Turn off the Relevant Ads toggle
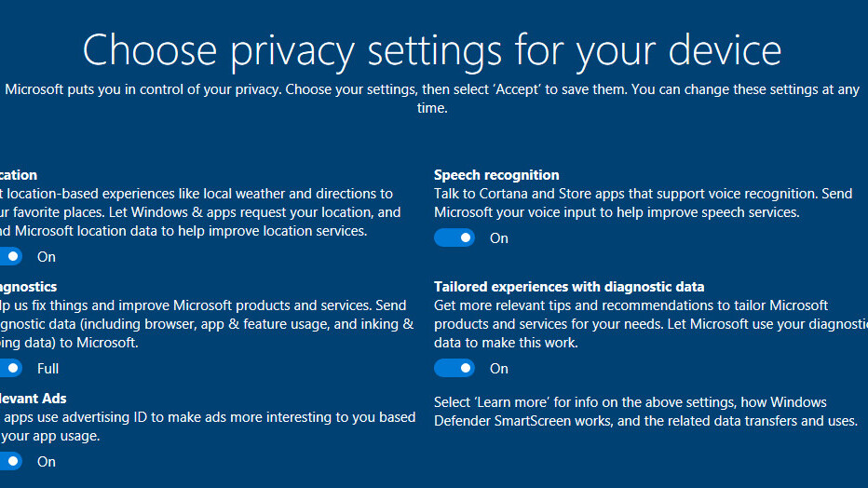The image size is (868, 488). (x=9, y=462)
